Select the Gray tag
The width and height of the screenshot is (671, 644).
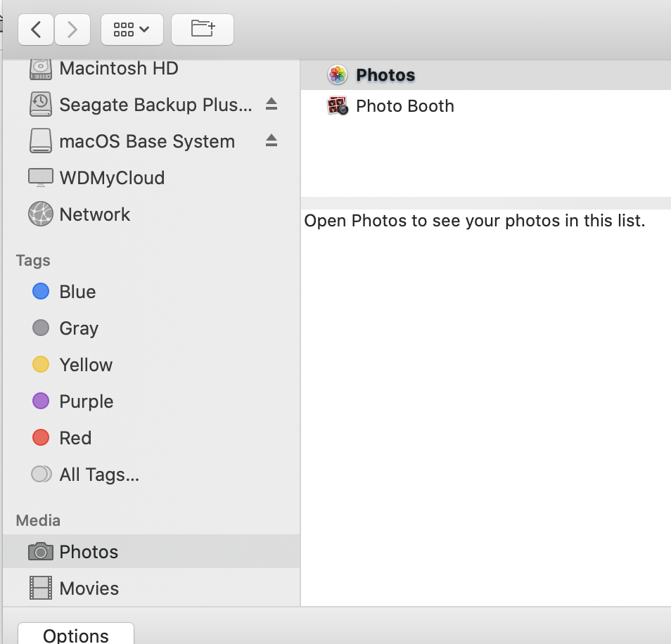pyautogui.click(x=151, y=328)
